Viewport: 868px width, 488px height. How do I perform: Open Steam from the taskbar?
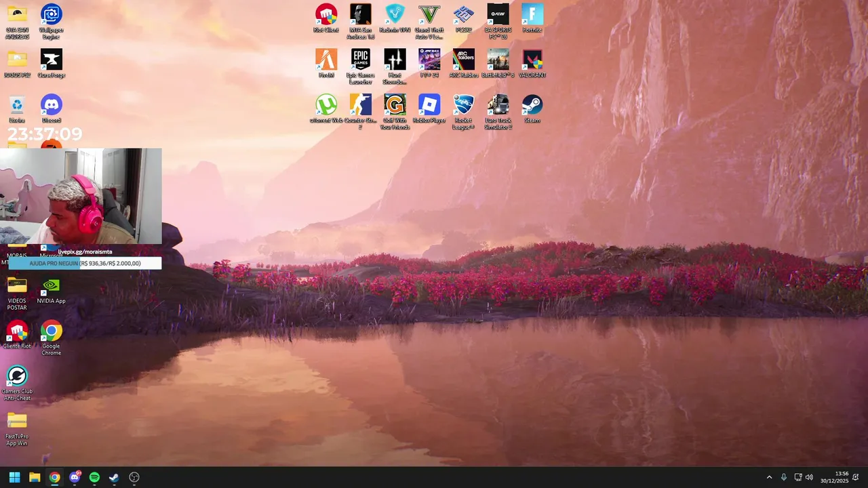[114, 477]
